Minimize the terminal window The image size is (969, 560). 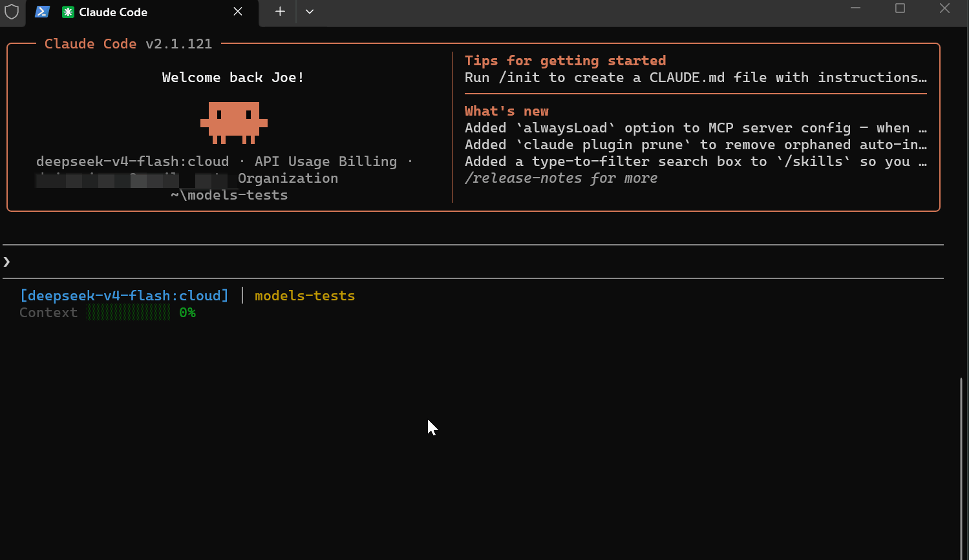pos(855,8)
